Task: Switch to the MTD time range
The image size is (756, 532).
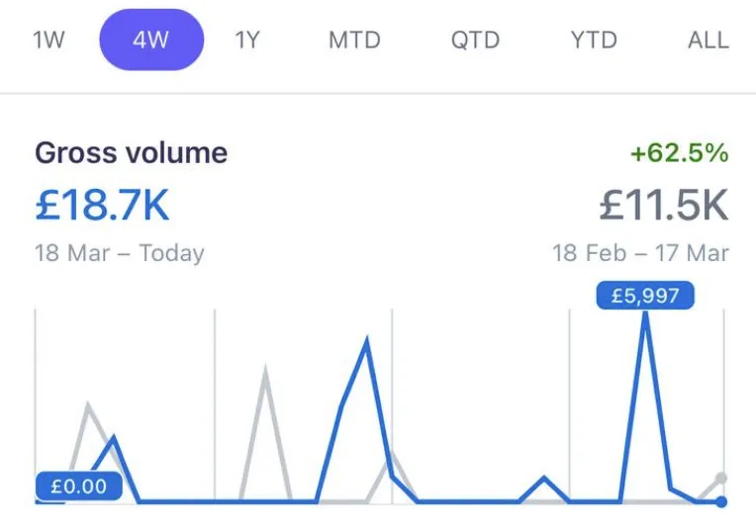Action: [x=354, y=40]
